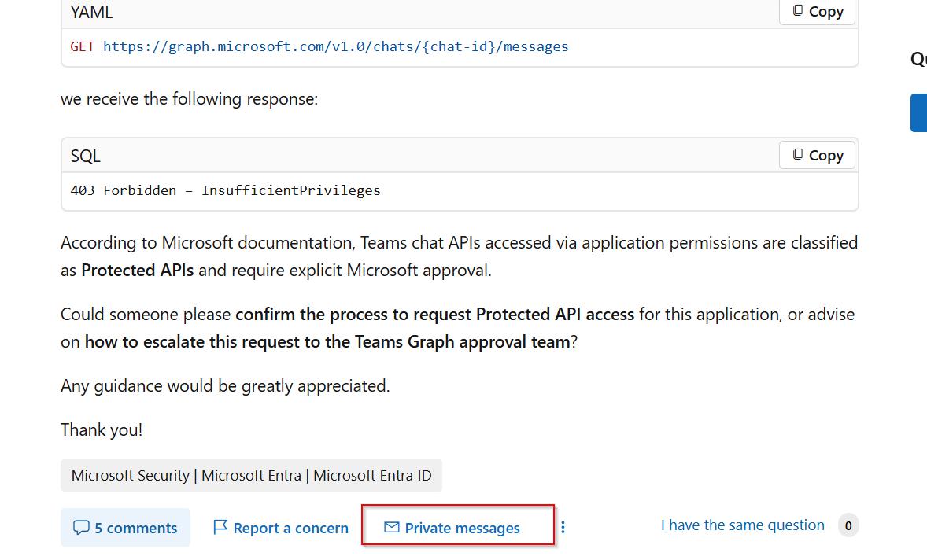927x560 pixels.
Task: Expand the three-dot more options menu
Action: (563, 528)
